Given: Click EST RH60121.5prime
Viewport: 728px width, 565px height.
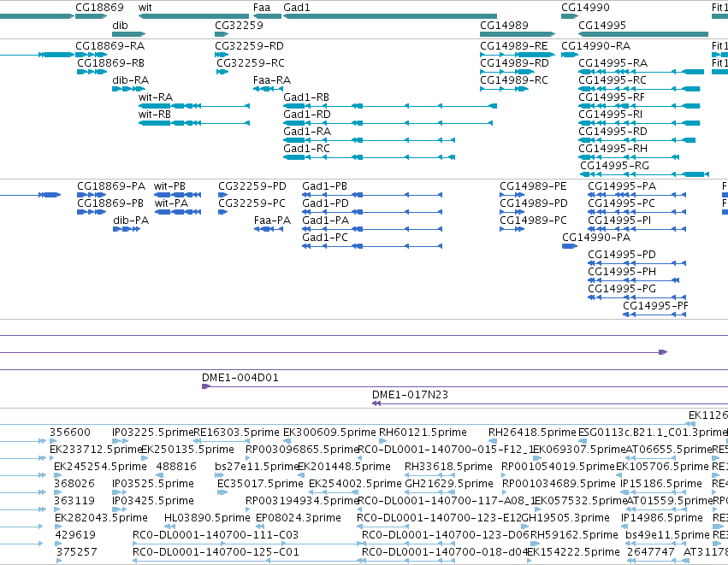Looking at the screenshot, I should [x=383, y=442].
